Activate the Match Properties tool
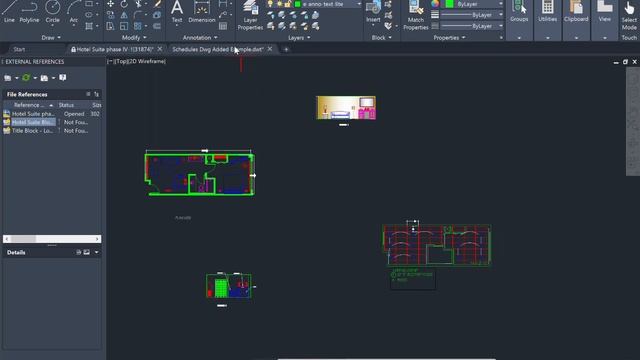This screenshot has height=360, width=640. 416,15
